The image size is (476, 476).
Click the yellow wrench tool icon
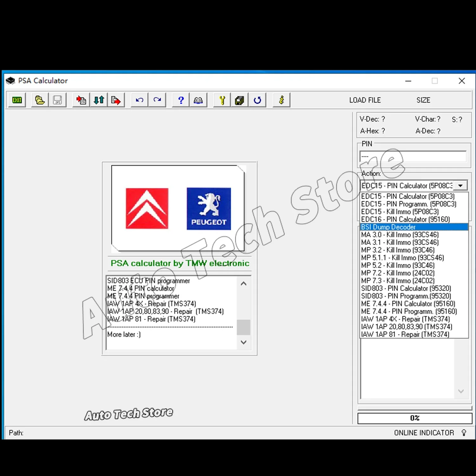[x=221, y=100]
